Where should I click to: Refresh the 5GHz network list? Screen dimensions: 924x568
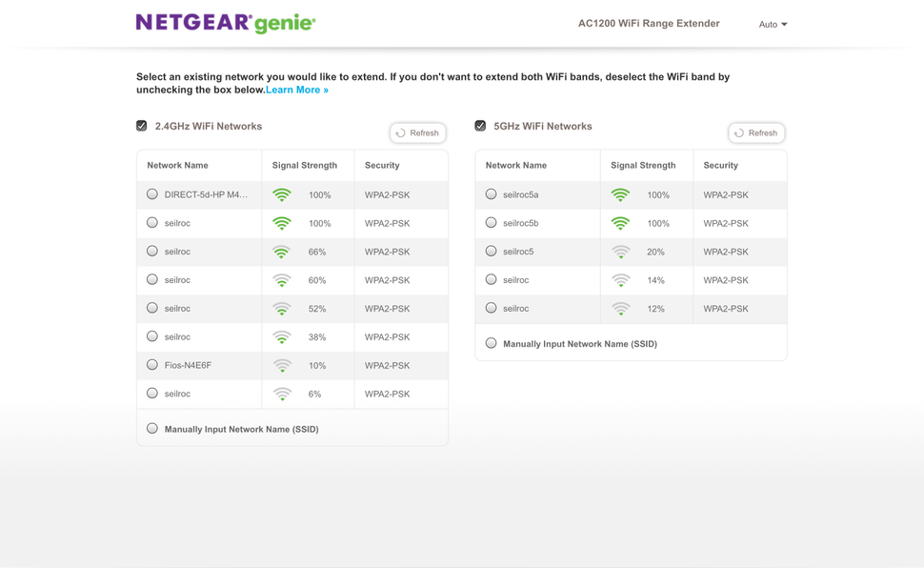[x=756, y=132]
